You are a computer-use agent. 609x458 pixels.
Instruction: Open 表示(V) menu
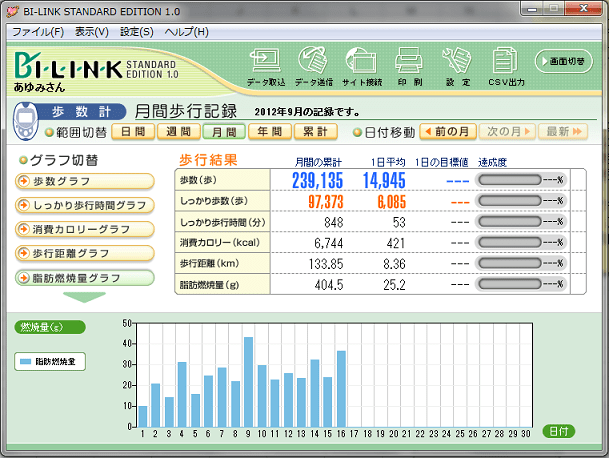point(92,32)
